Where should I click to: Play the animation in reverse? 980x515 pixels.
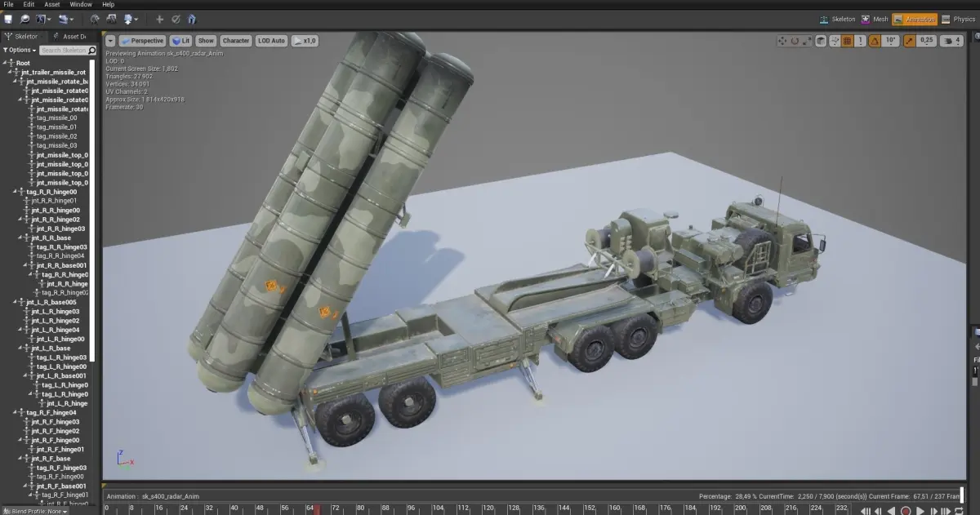(x=891, y=511)
